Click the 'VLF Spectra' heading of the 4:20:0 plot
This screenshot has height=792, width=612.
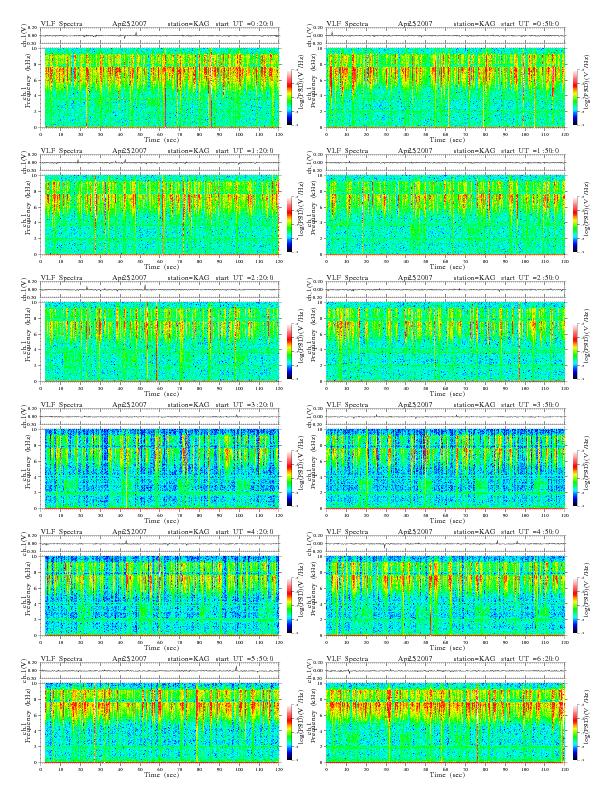pos(61,531)
